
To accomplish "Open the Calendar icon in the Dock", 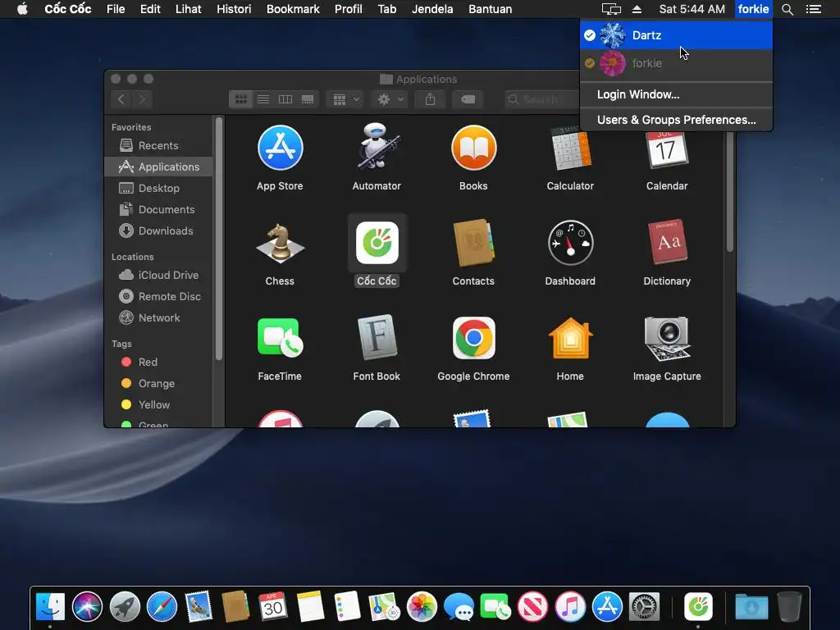I will click(x=273, y=607).
